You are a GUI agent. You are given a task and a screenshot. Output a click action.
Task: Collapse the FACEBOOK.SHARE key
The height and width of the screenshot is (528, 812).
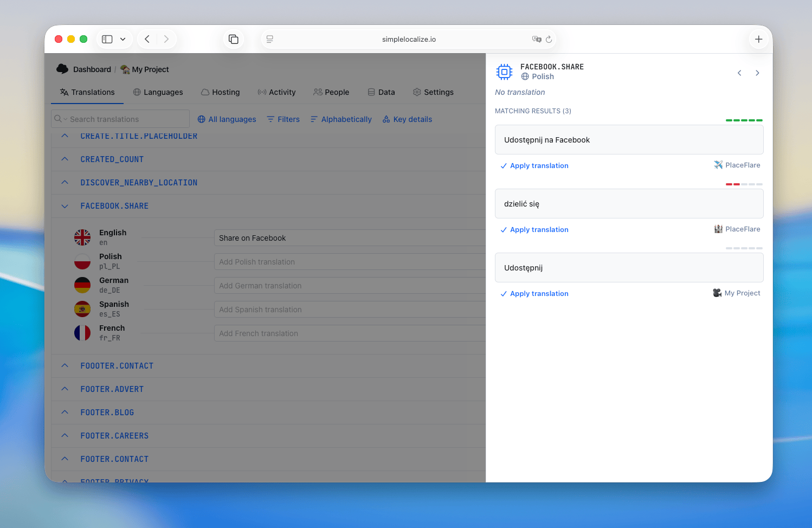click(x=65, y=206)
